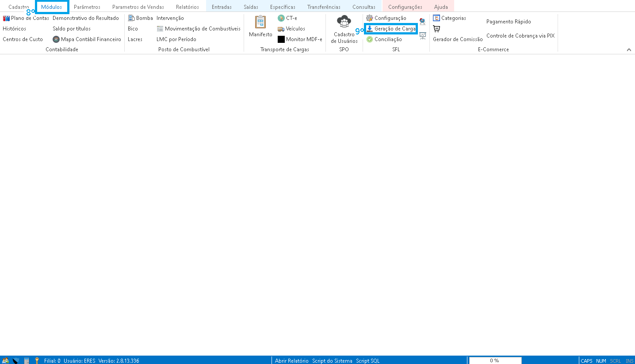Click the users icon in status bar
This screenshot has height=364, width=635.
pos(5,360)
